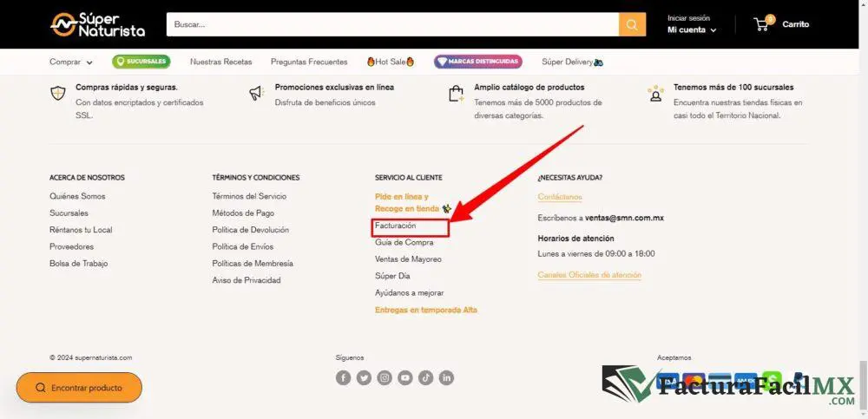The height and width of the screenshot is (419, 868).
Task: Focus the Buscar search field
Action: coord(392,24)
